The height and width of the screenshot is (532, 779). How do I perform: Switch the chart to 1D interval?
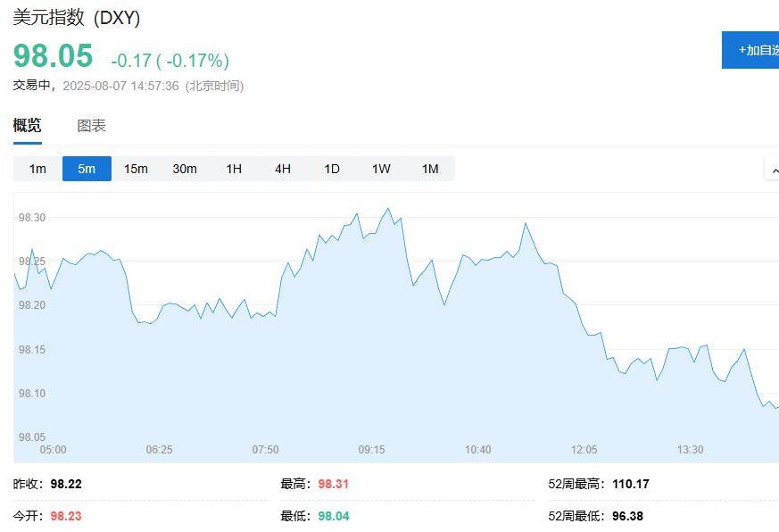[x=331, y=169]
